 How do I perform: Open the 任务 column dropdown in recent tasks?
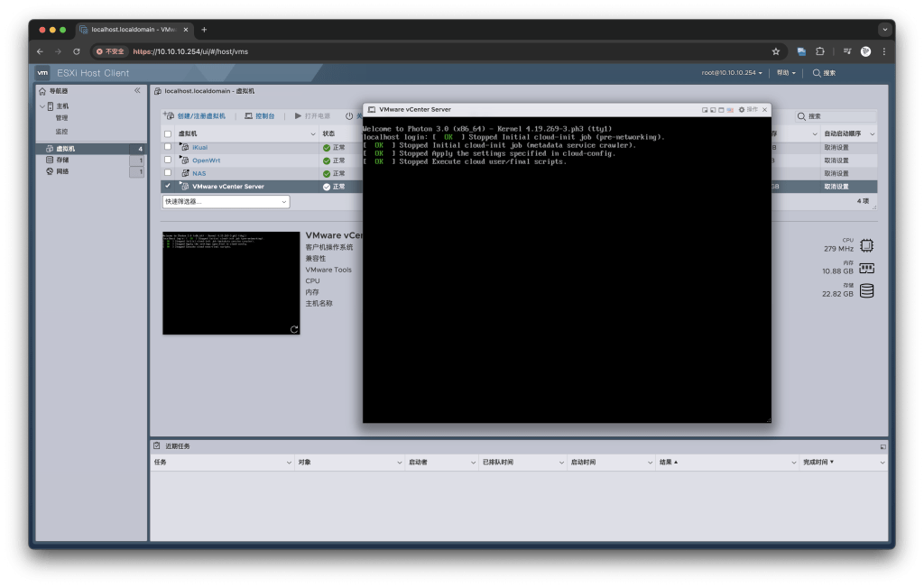[289, 463]
